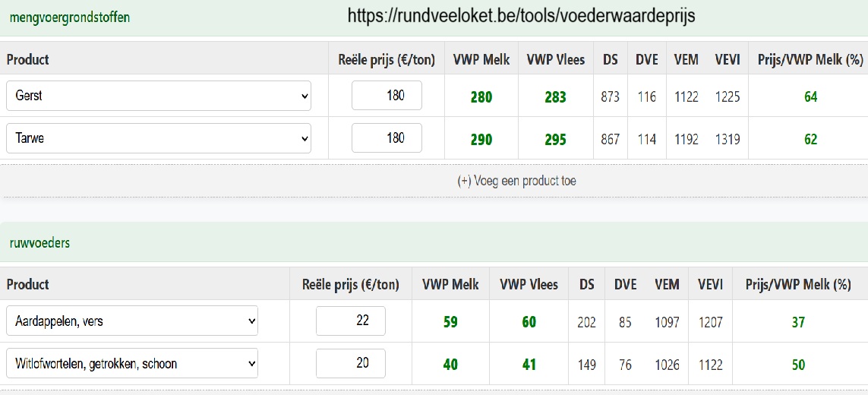Select the mengvoergrondstoffen section header
This screenshot has width=868, height=395.
(70, 17)
